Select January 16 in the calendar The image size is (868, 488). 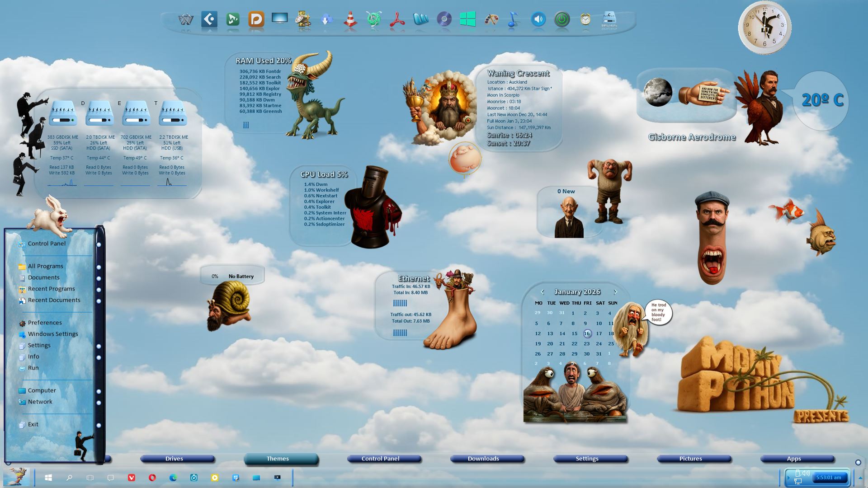click(x=587, y=333)
